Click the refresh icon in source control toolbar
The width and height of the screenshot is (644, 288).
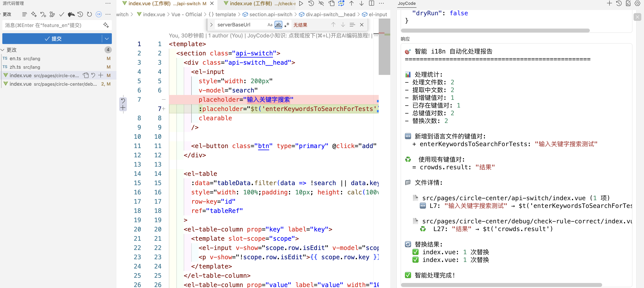[x=89, y=14]
